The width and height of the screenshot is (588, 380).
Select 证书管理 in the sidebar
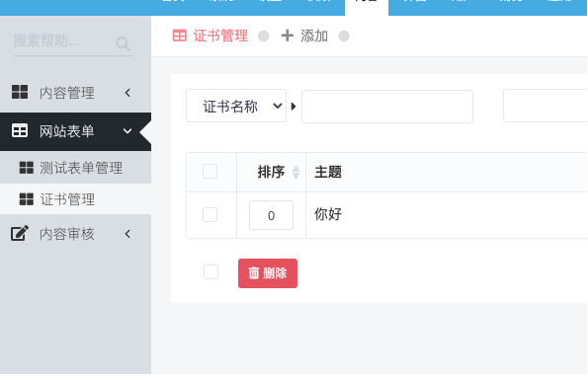point(75,199)
